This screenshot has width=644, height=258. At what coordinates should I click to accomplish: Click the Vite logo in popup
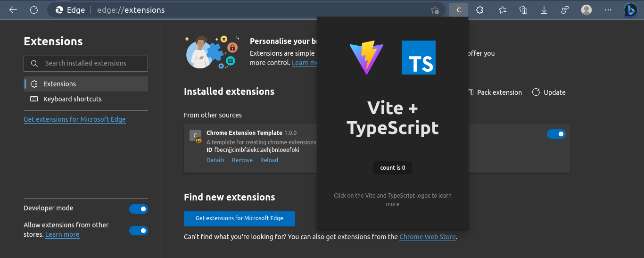367,58
